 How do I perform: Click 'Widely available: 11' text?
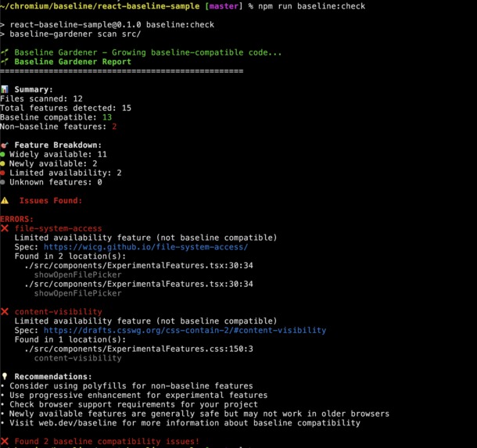[x=58, y=155]
